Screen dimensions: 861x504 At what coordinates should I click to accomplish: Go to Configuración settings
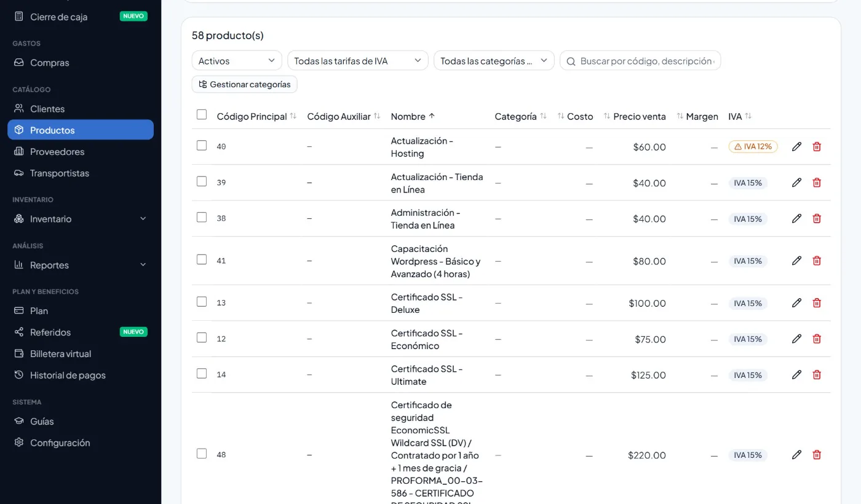tap(81, 443)
